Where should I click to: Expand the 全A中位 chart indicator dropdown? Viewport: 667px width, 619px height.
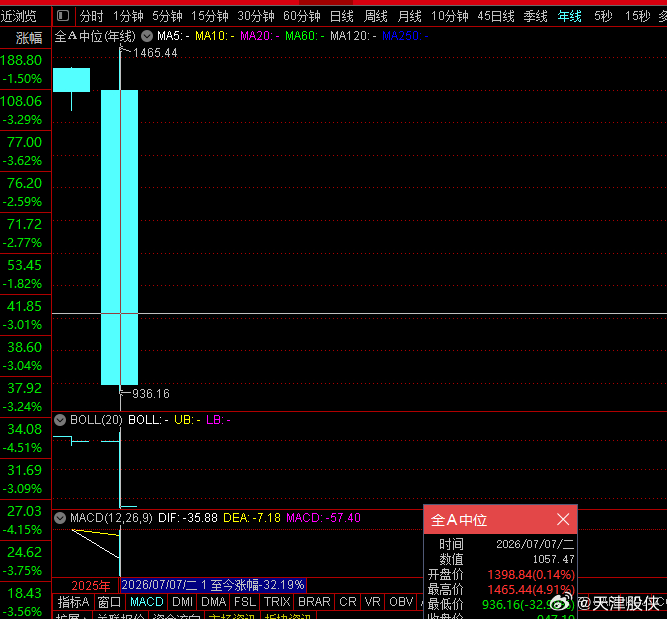[147, 36]
